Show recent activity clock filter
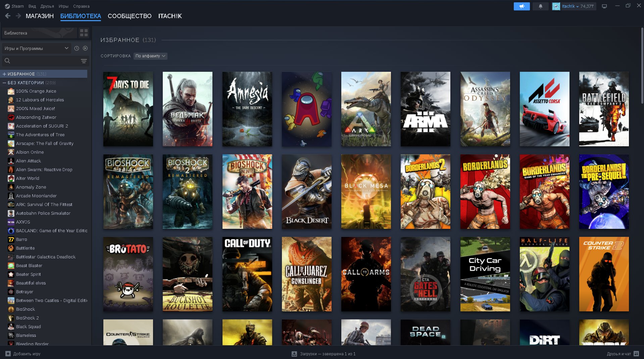This screenshot has width=644, height=359. 77,48
